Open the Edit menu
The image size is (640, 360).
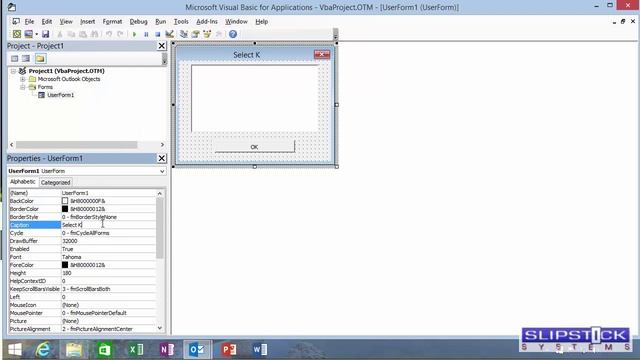(47, 22)
